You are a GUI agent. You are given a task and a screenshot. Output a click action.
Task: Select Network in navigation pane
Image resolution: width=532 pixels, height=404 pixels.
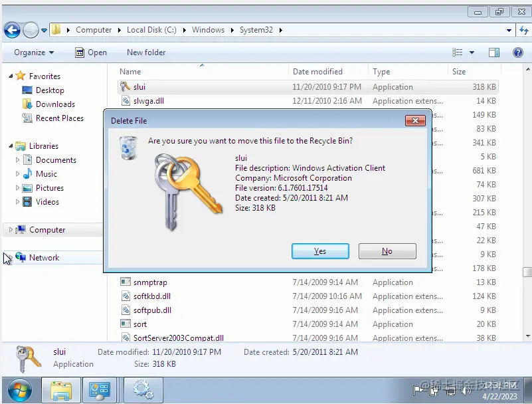click(x=44, y=258)
